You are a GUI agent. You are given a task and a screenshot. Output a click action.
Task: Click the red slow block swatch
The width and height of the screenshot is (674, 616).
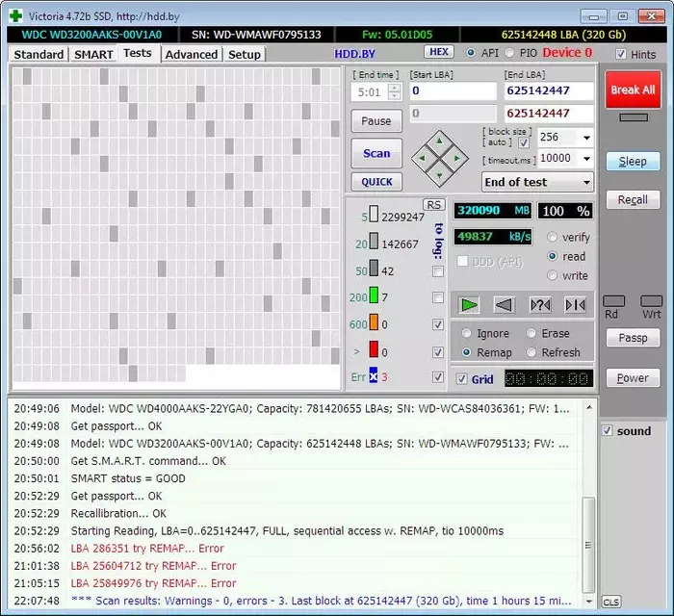[x=374, y=349]
